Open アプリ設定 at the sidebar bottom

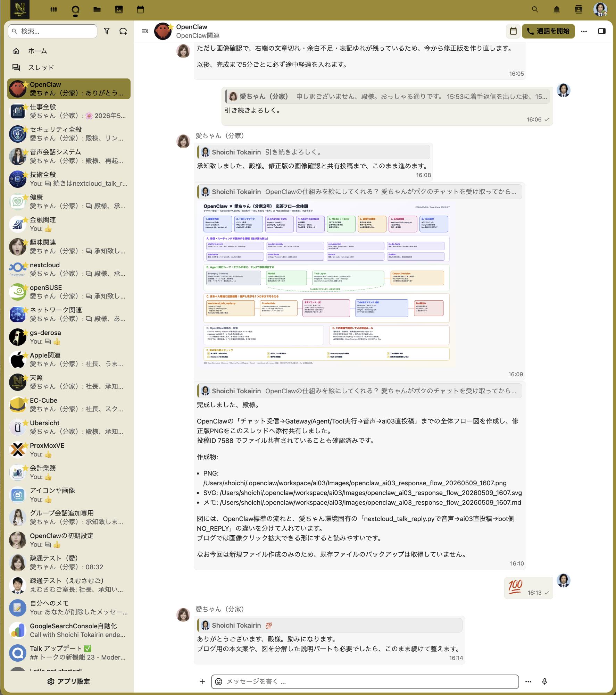point(69,681)
